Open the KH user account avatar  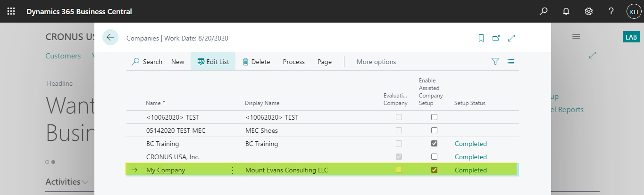tap(634, 11)
